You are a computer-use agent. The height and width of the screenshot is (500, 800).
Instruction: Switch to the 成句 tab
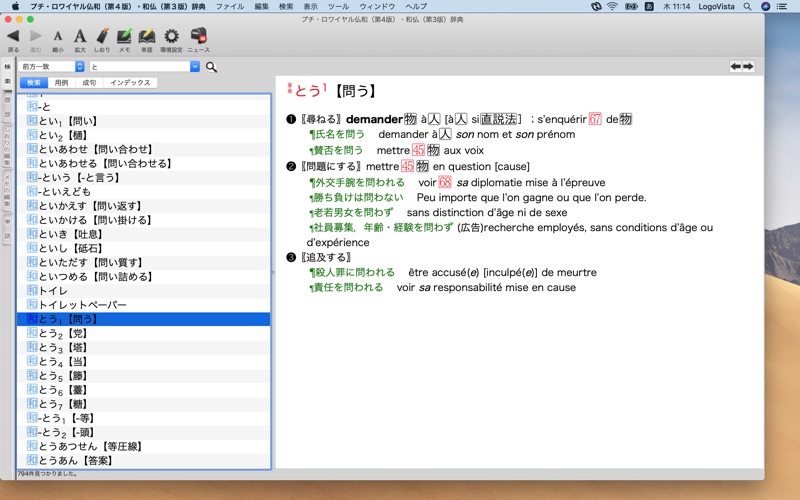tap(89, 82)
